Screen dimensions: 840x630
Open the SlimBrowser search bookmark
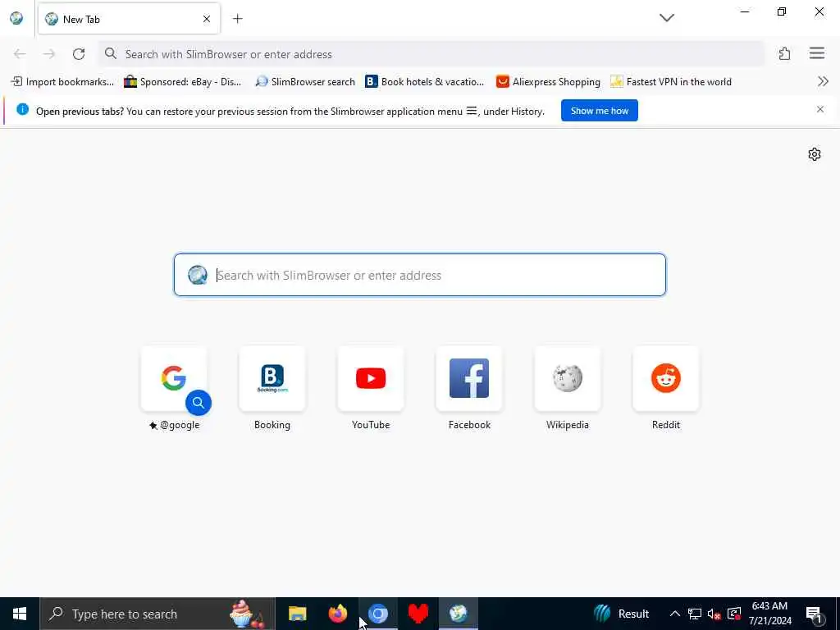tap(305, 81)
